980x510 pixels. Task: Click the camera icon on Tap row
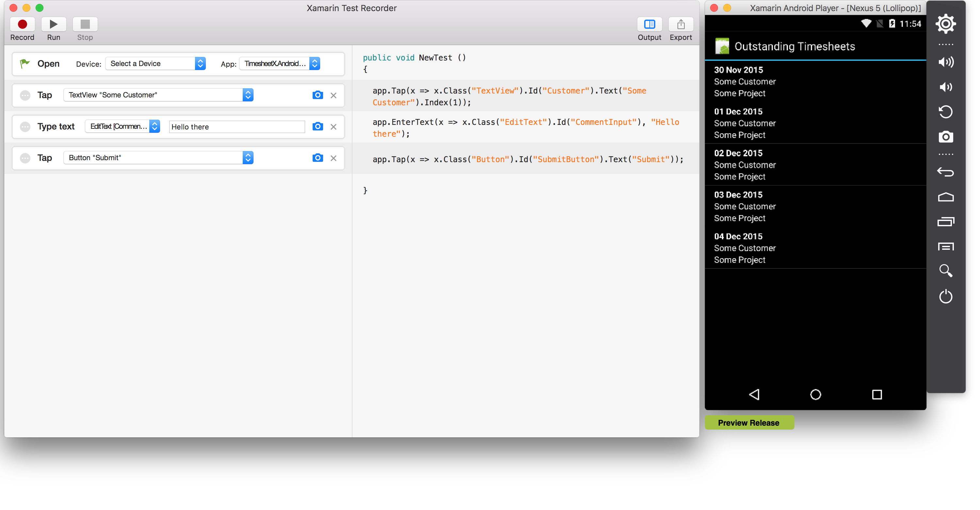coord(318,95)
